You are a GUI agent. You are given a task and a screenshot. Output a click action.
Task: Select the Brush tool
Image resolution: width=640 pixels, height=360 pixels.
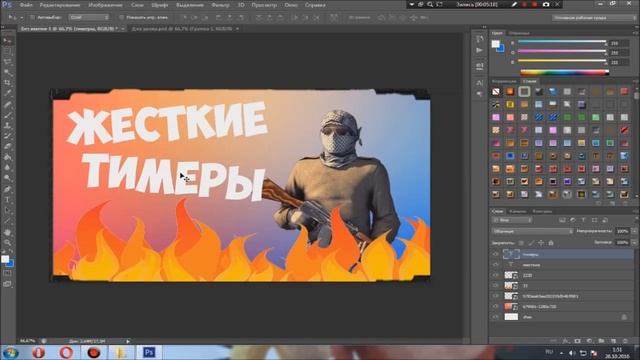click(7, 115)
